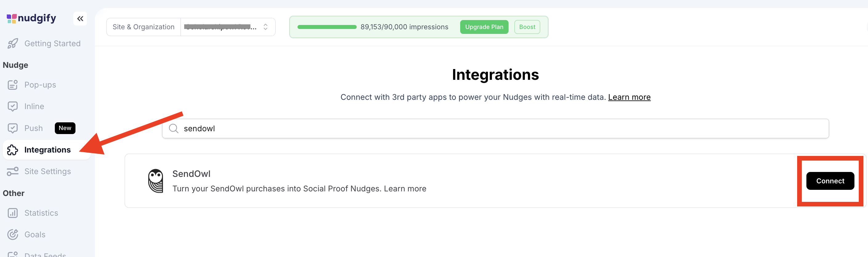Click the Push sidebar icon
Image resolution: width=868 pixels, height=257 pixels.
[x=13, y=128]
